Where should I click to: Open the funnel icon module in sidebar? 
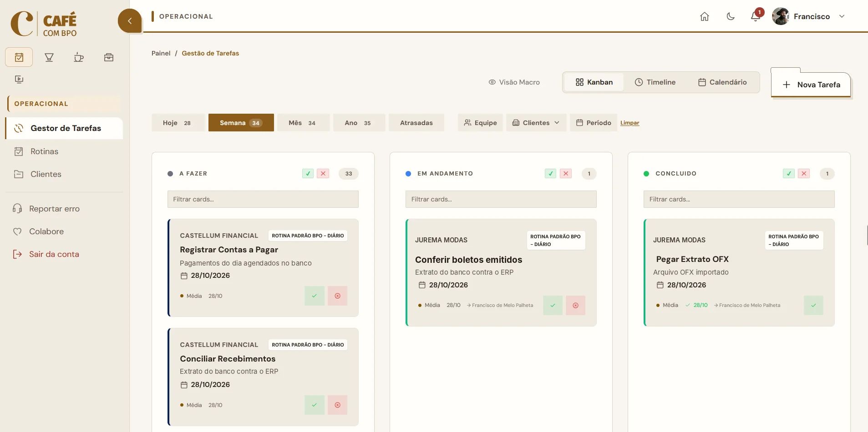(x=49, y=57)
